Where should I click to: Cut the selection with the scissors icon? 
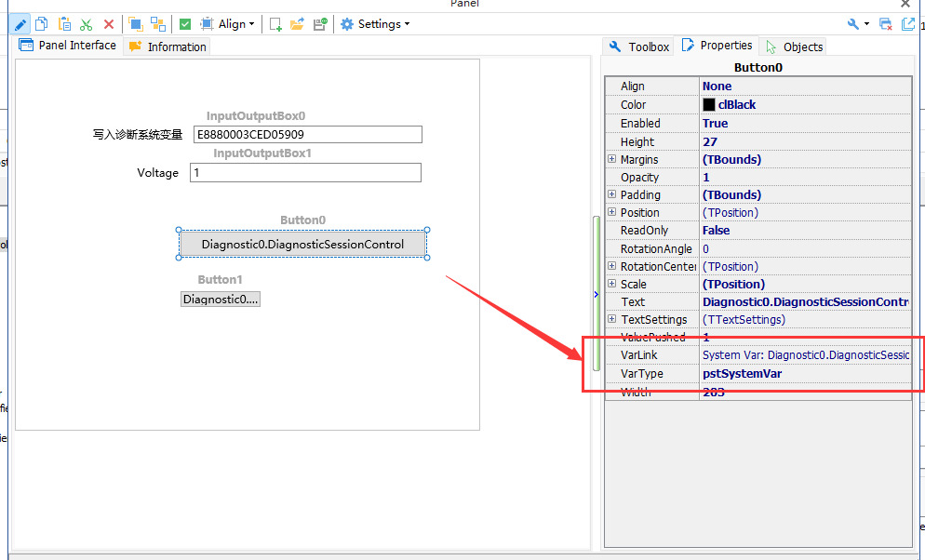click(x=86, y=23)
